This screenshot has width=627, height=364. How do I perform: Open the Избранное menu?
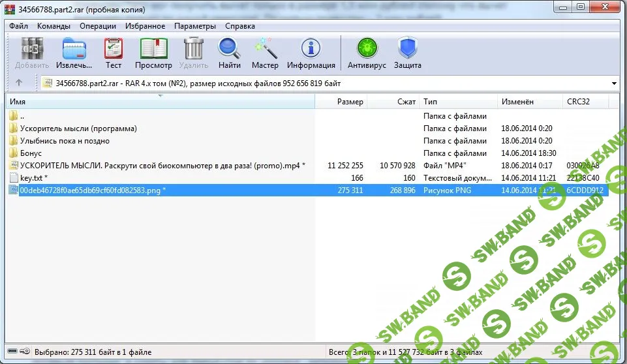(145, 26)
